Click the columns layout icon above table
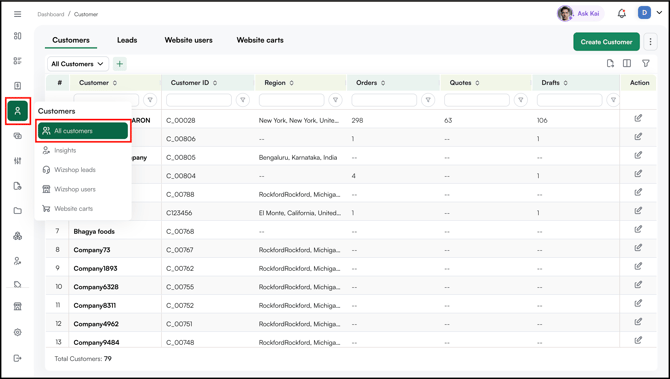670x379 pixels. point(627,63)
